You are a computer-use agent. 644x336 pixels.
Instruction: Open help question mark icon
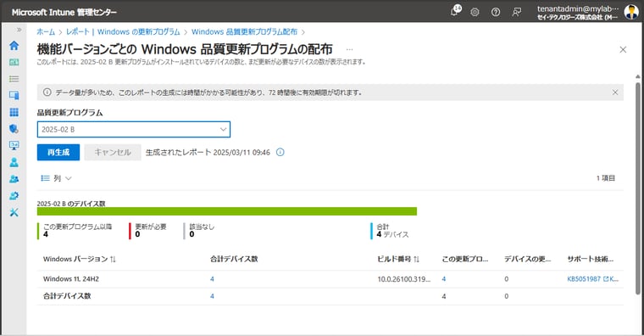(x=496, y=12)
